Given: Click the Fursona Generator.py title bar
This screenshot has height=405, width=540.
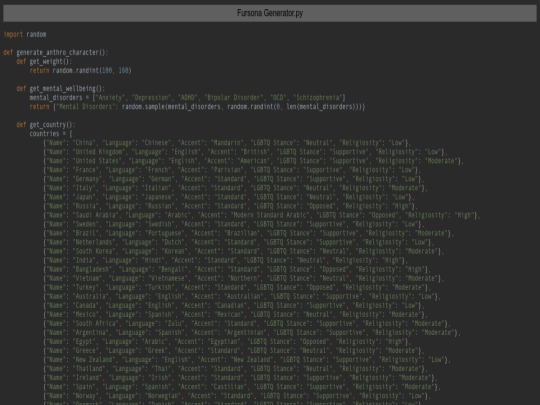Looking at the screenshot, I should point(270,13).
